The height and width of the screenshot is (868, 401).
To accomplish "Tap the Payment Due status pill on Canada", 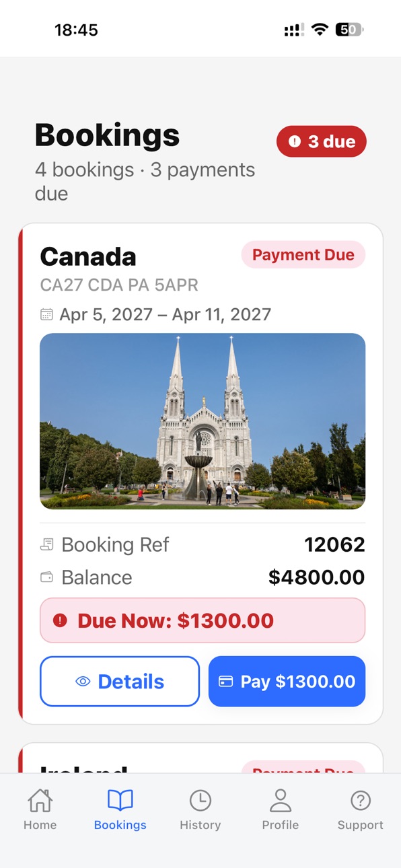I will pos(303,255).
